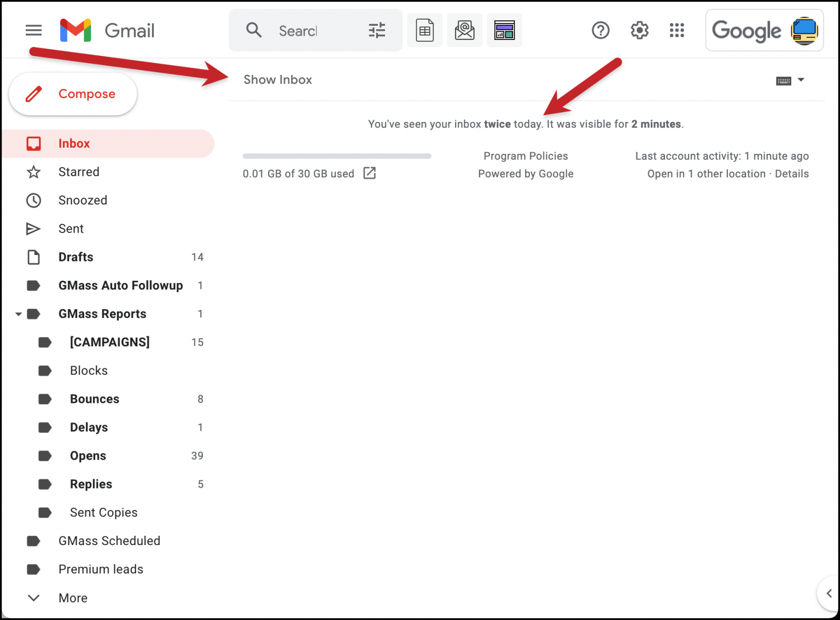Select the input keyboard icon

tap(784, 80)
